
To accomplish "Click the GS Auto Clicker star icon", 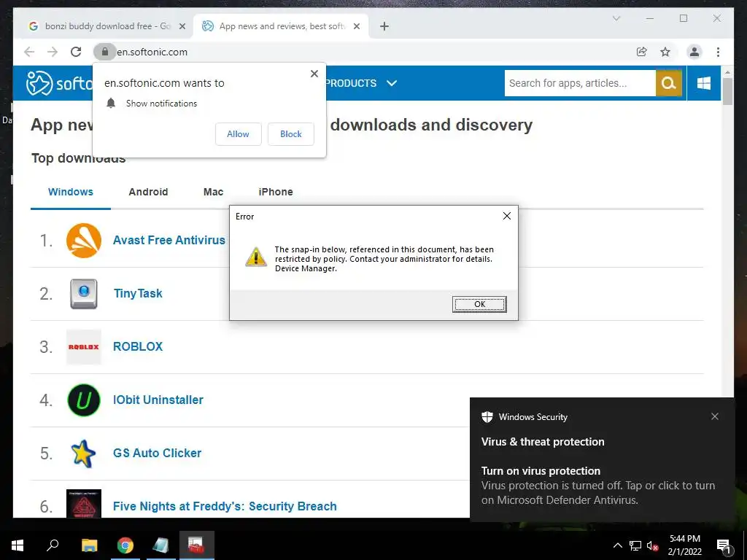I will tap(83, 454).
